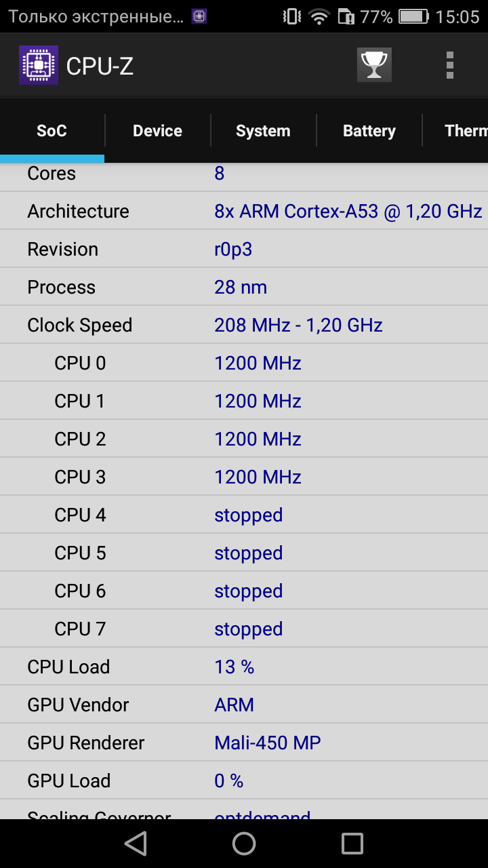Open the trophy benchmark icon
488x868 pixels.
374,65
